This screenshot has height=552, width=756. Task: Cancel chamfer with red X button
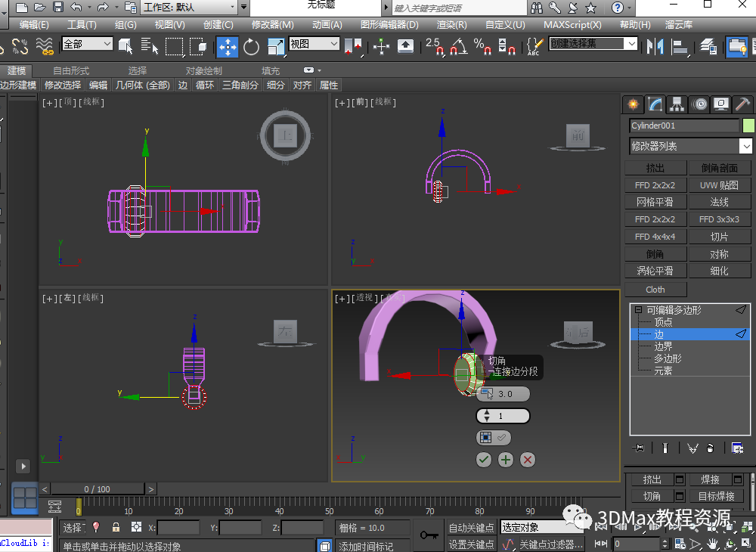click(528, 459)
